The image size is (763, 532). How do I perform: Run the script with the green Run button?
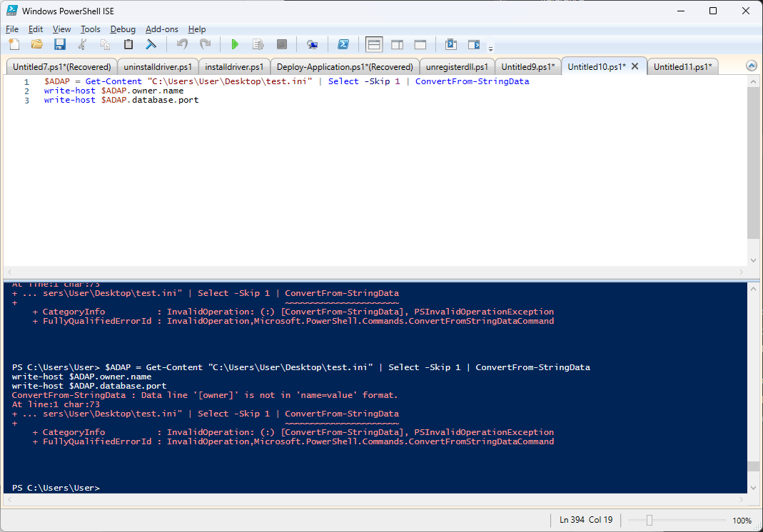(235, 44)
